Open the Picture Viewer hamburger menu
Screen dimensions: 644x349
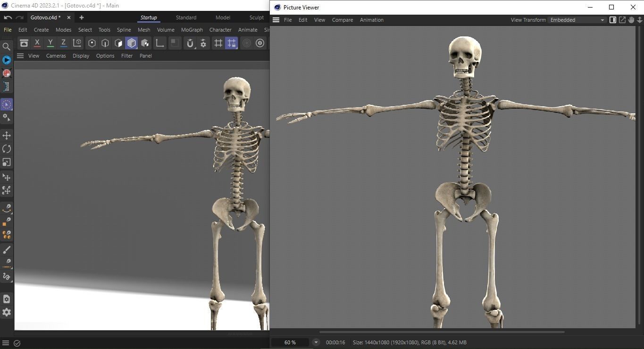point(276,20)
